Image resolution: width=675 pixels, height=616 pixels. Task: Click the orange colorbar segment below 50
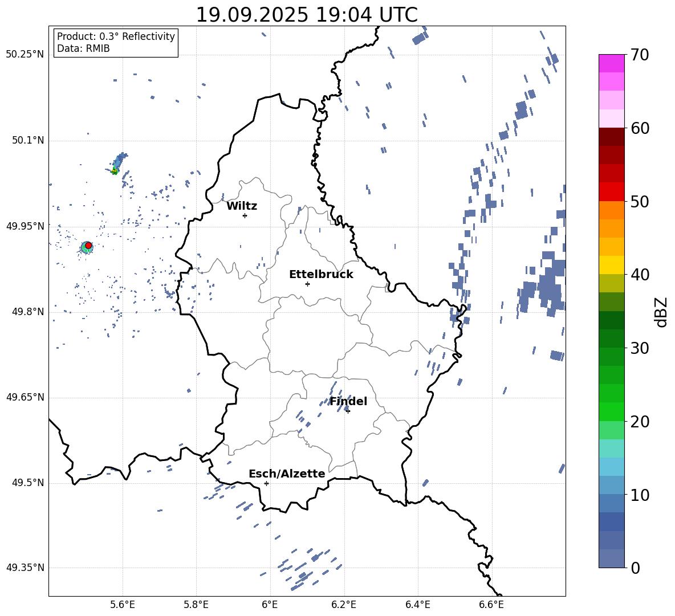[x=611, y=210]
